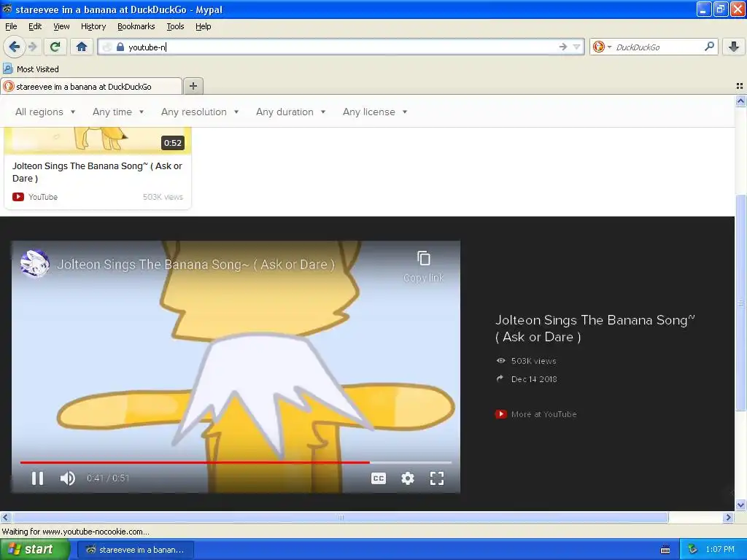
Task: Click the 1:07 PM taskbar clock
Action: click(720, 550)
